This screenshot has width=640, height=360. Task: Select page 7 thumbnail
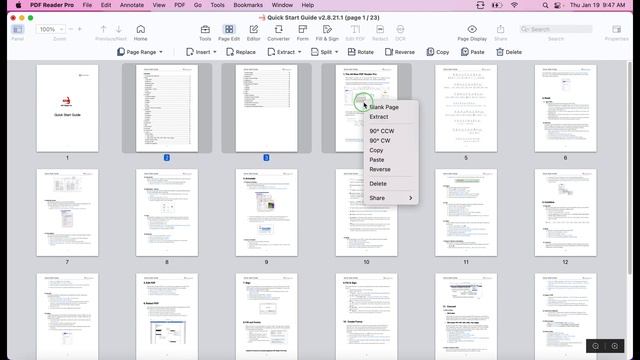[67, 213]
